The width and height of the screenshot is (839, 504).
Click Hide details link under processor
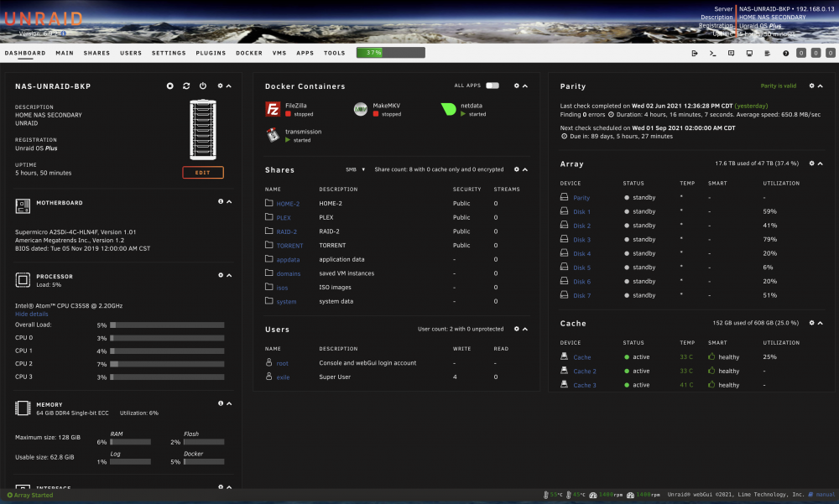click(x=32, y=314)
